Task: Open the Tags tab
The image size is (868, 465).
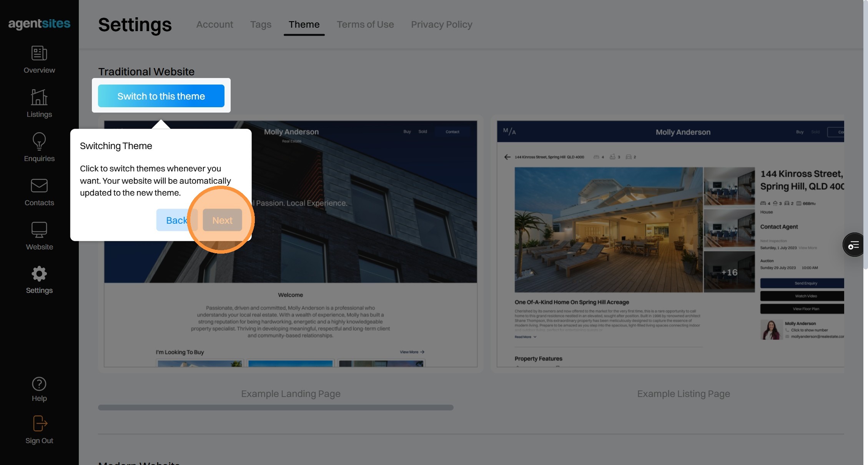Action: [x=261, y=25]
